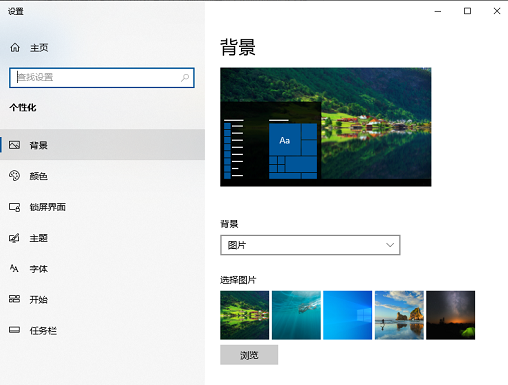This screenshot has height=385, width=508.
Task: Switch to the 主题 page
Action: [x=102, y=238]
